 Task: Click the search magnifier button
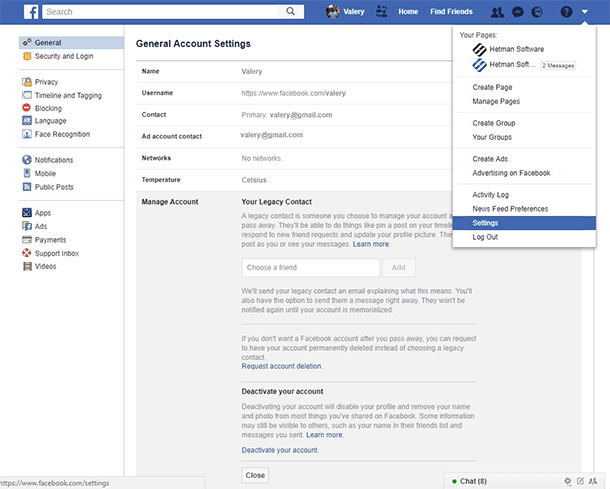[x=291, y=12]
